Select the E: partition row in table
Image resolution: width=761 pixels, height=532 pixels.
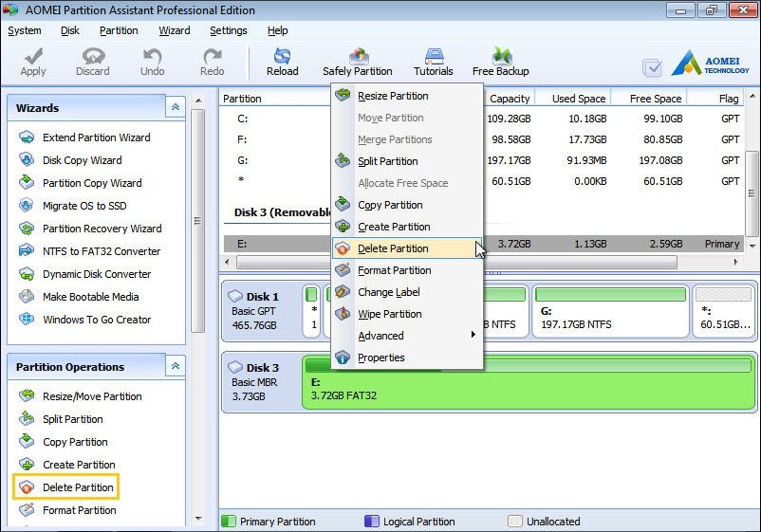click(x=483, y=244)
